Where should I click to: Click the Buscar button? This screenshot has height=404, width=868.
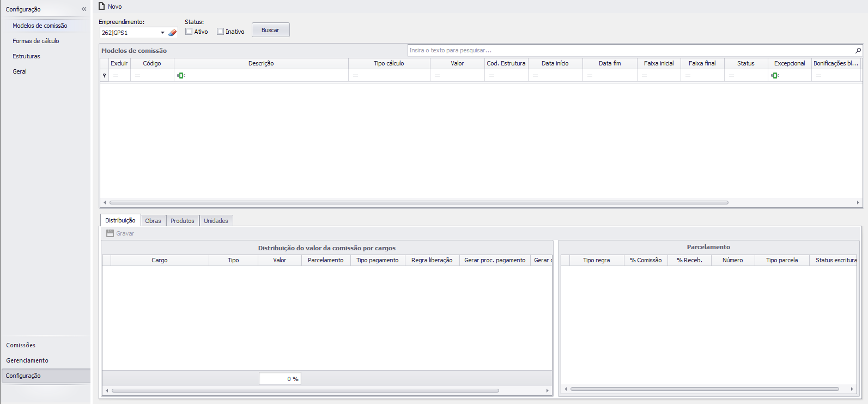coord(270,30)
